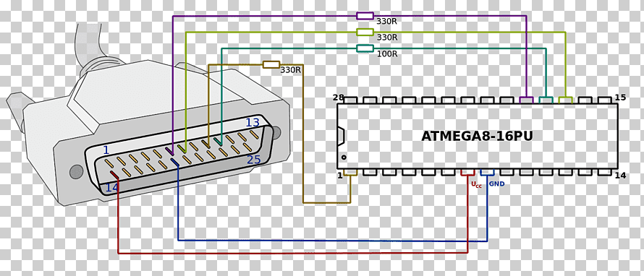
Task: Click the chip orientation dot near pin 1
Action: pyautogui.click(x=344, y=157)
